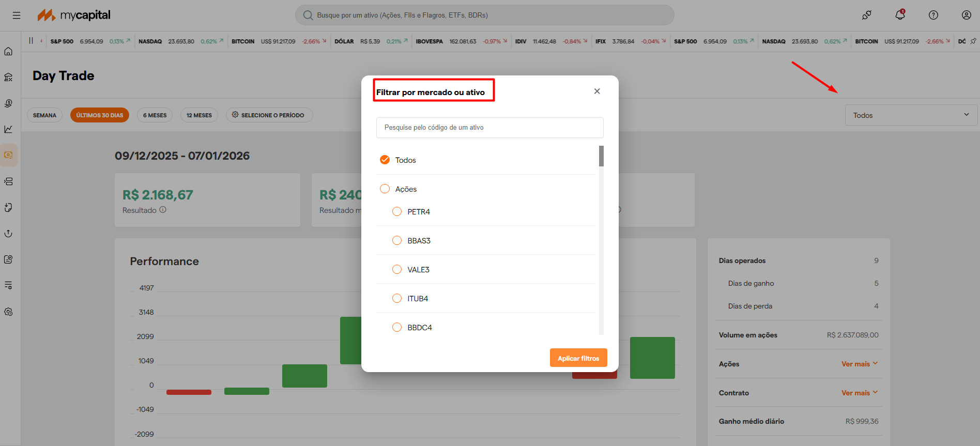Click the Dias operados row
The width and height of the screenshot is (980, 446).
[799, 260]
